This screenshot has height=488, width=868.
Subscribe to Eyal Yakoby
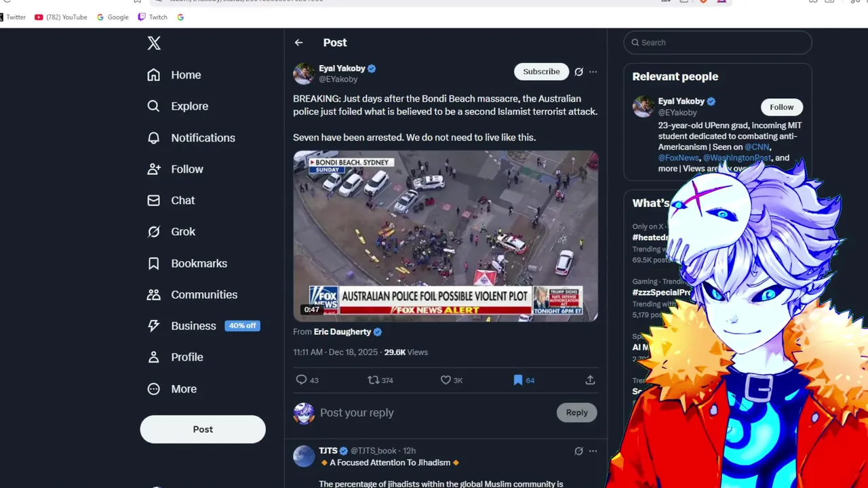tap(541, 71)
